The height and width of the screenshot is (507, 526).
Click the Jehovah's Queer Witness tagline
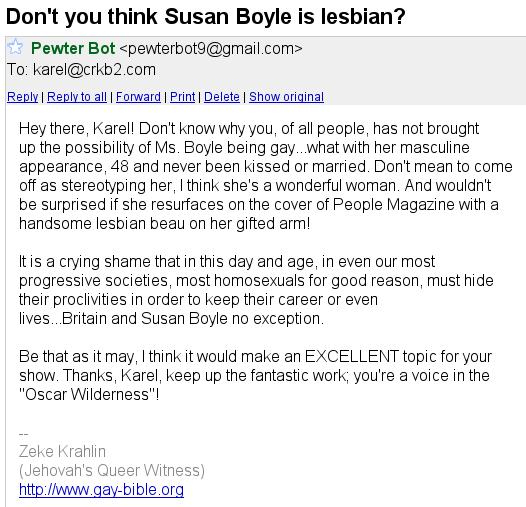112,470
